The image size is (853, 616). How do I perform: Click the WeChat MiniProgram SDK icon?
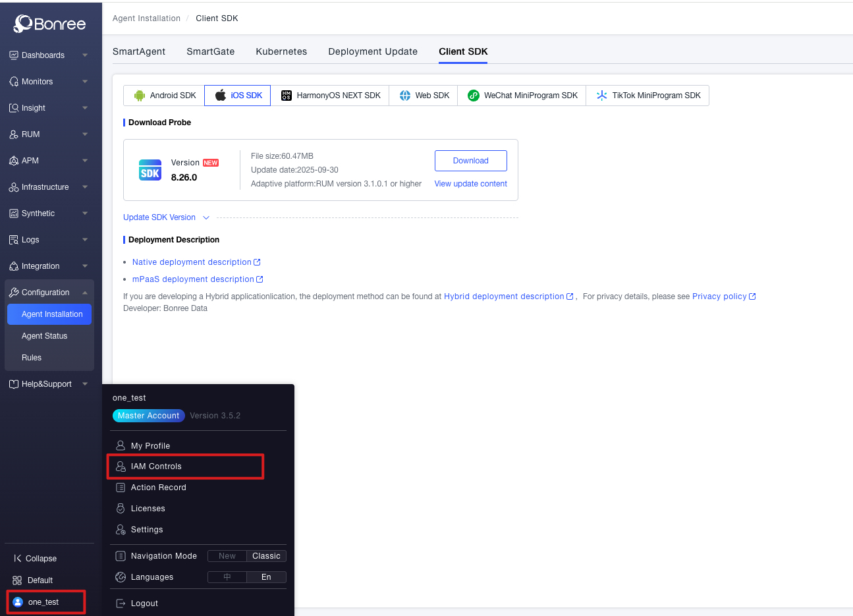(473, 96)
